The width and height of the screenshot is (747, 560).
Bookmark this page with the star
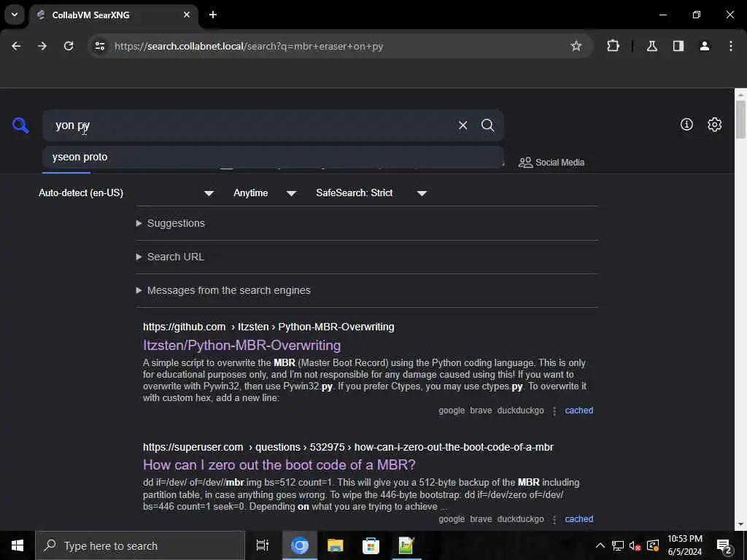point(576,46)
